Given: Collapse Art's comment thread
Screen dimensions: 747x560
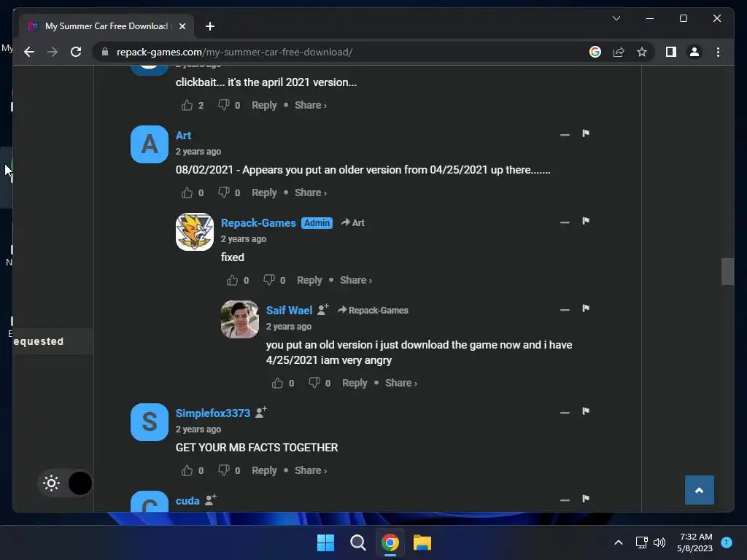Looking at the screenshot, I should 565,135.
